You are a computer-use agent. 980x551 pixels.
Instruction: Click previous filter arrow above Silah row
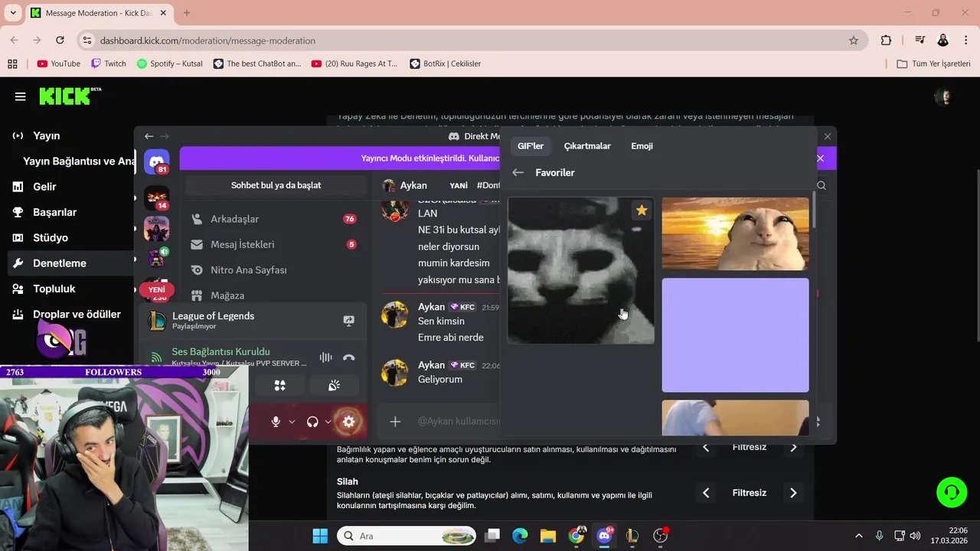(x=706, y=448)
